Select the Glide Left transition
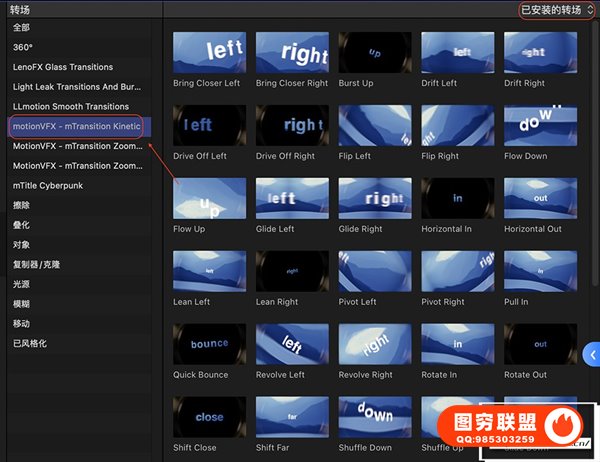The image size is (600, 462). pos(293,199)
